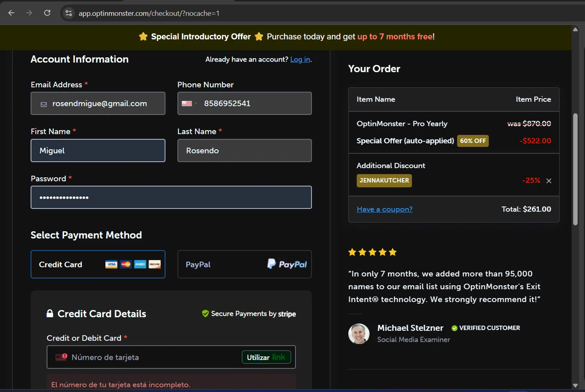Click the PayPal logo
The height and width of the screenshot is (392, 585).
coord(287,264)
